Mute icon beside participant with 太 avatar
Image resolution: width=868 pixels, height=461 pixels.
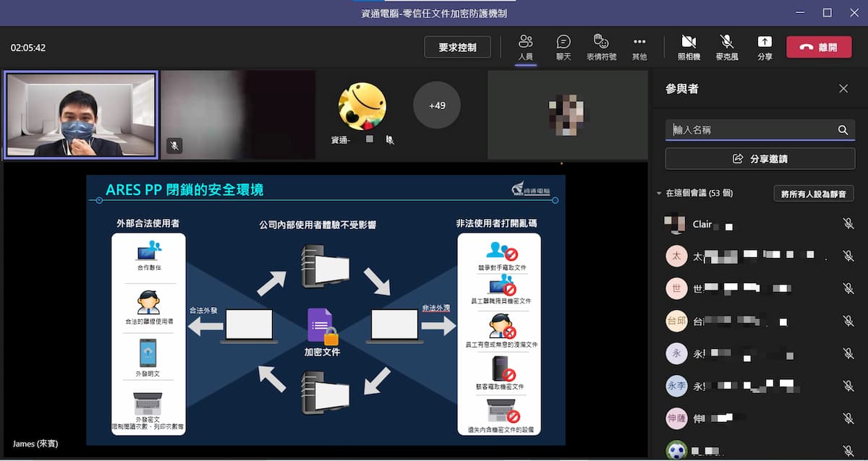[x=848, y=256]
